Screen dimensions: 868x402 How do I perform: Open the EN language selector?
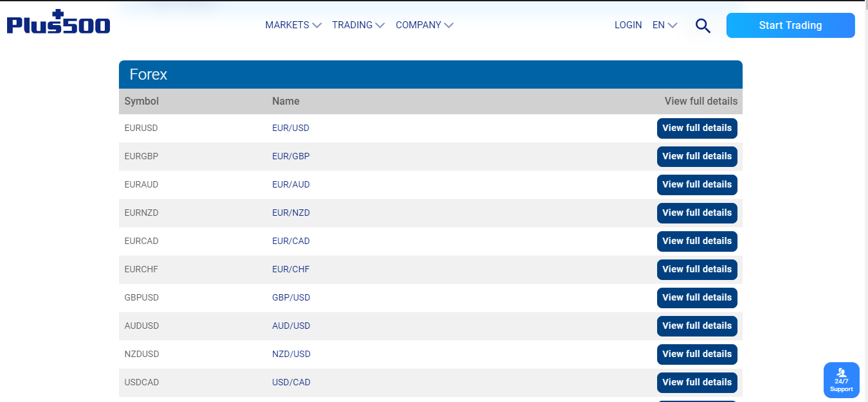point(665,25)
